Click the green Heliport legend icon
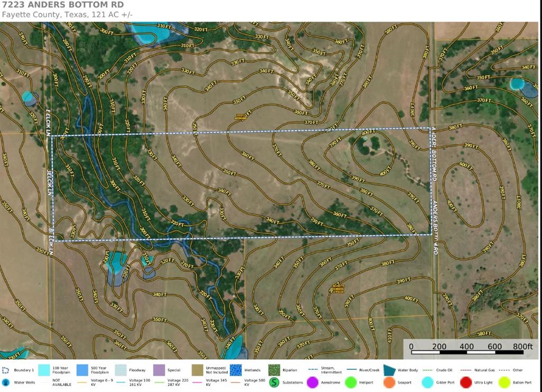This screenshot has height=392, width=542. point(350,382)
